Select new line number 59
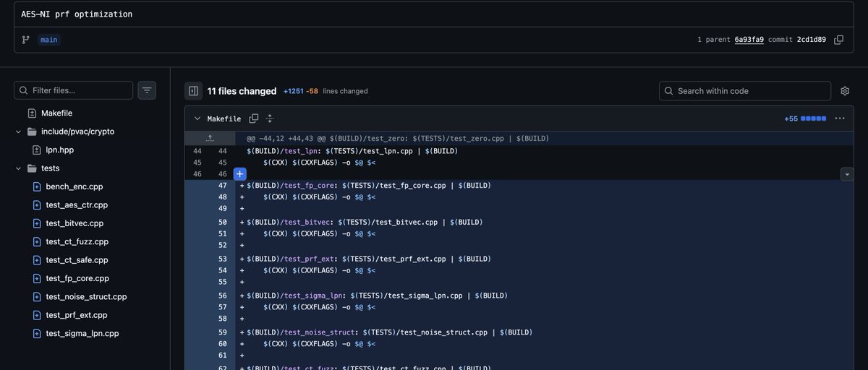This screenshot has width=868, height=370. (x=223, y=332)
